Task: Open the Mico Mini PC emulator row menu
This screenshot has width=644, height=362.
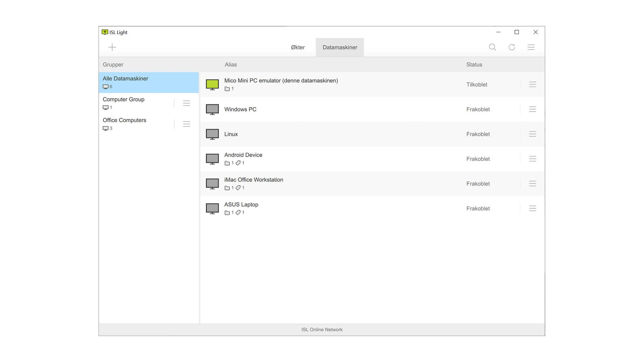Action: 532,84
